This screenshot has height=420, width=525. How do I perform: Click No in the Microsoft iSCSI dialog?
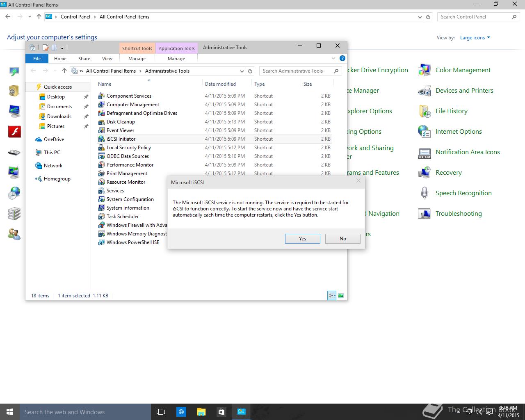(342, 239)
